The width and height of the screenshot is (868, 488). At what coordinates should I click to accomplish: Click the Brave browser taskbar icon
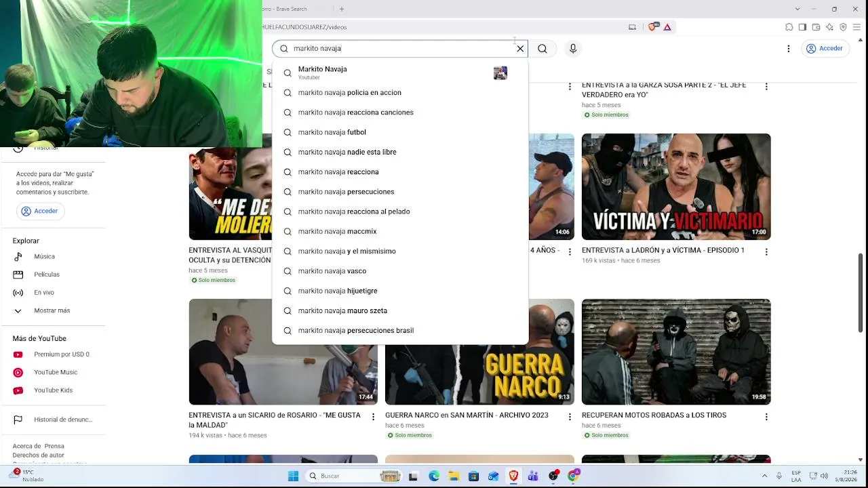[513, 476]
